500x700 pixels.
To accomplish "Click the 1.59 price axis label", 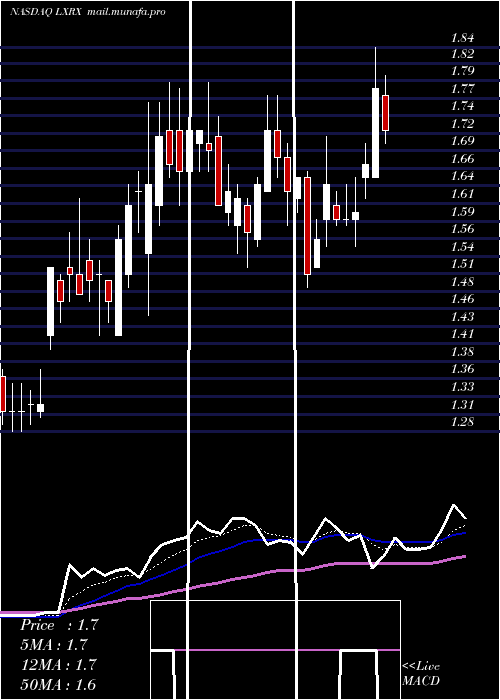I will (x=462, y=212).
